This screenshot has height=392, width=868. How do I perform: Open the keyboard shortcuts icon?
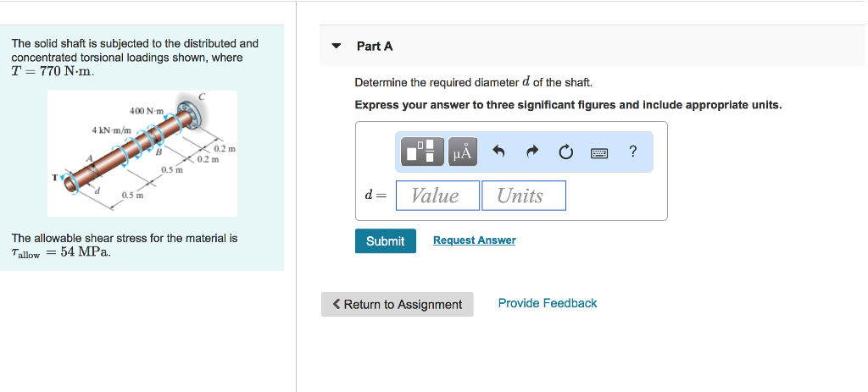(599, 152)
